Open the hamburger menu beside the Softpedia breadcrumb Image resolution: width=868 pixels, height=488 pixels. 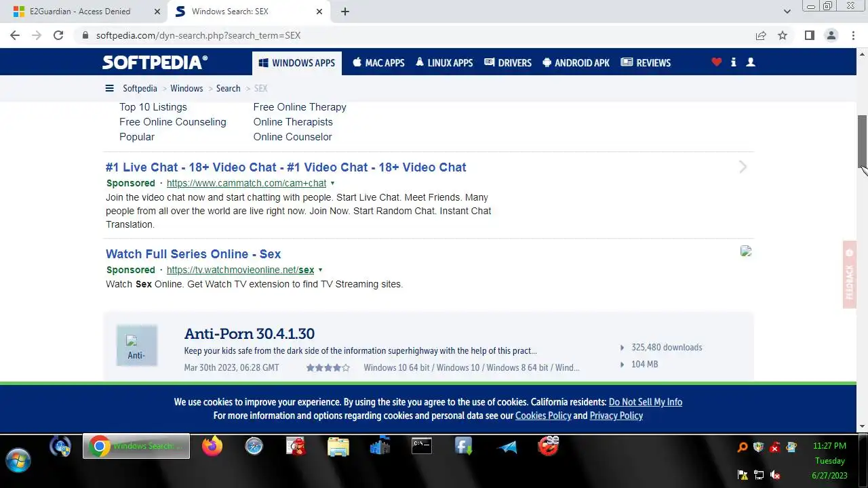click(109, 88)
